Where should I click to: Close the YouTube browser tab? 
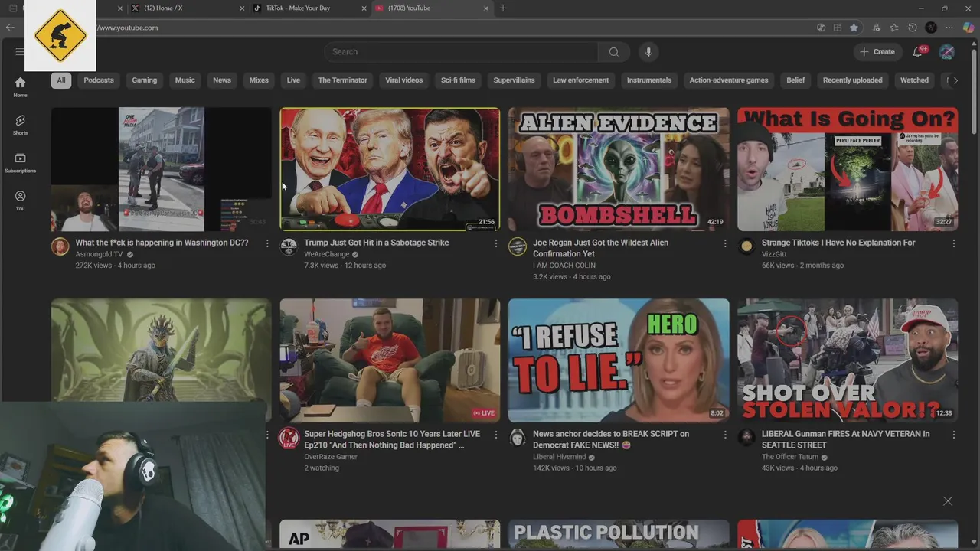[x=485, y=8]
